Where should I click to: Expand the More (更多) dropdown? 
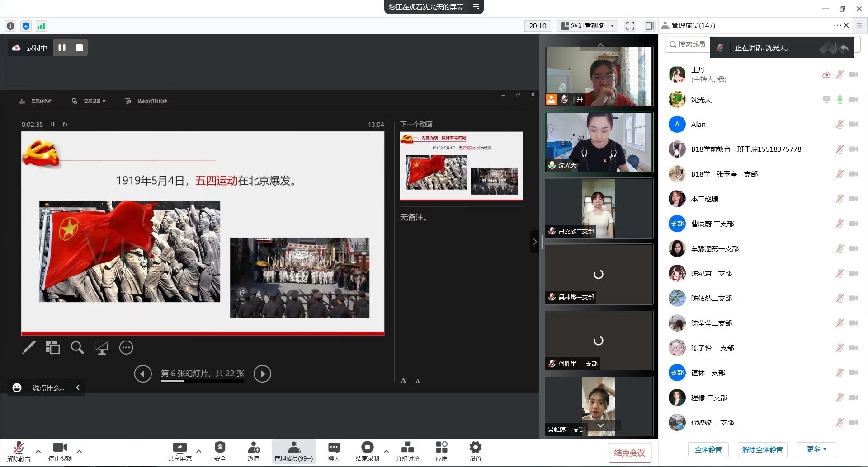(816, 449)
